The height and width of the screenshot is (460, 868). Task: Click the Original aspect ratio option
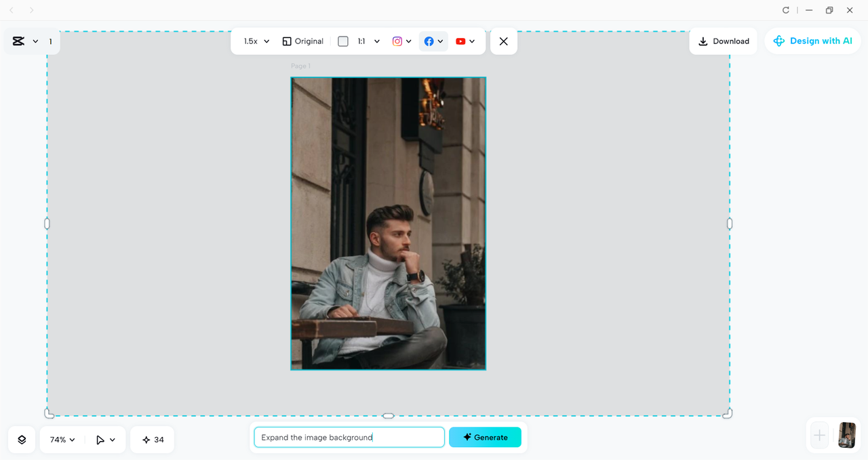(x=302, y=41)
